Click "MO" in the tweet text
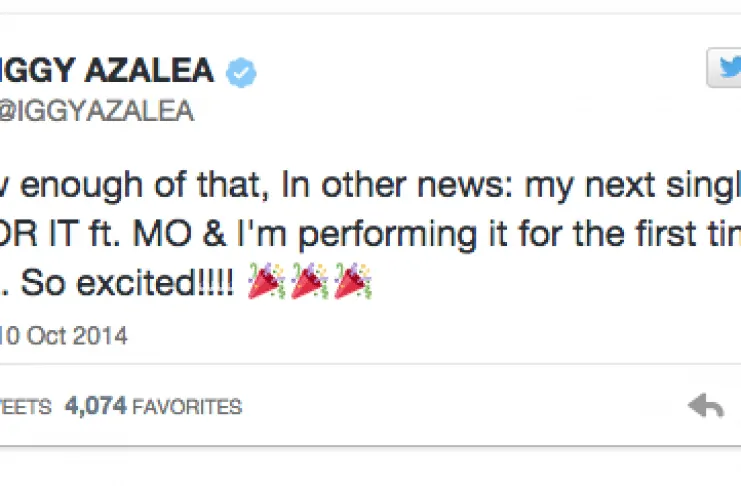This screenshot has width=741, height=486. 199,237
